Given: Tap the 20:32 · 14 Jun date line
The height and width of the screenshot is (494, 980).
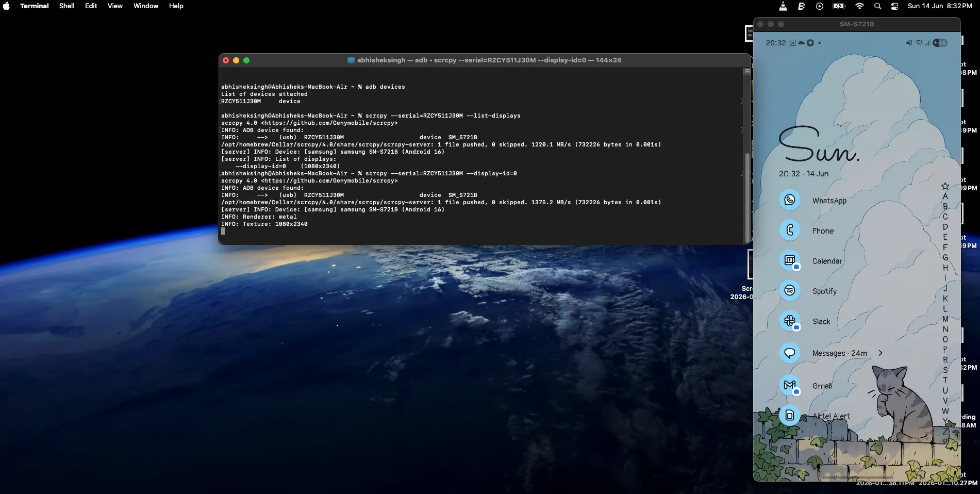Looking at the screenshot, I should pos(804,174).
